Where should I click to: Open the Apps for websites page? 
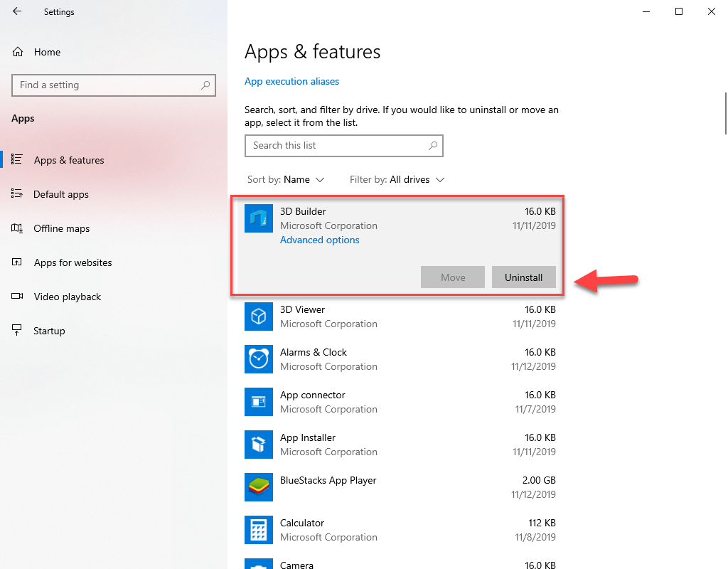(73, 263)
